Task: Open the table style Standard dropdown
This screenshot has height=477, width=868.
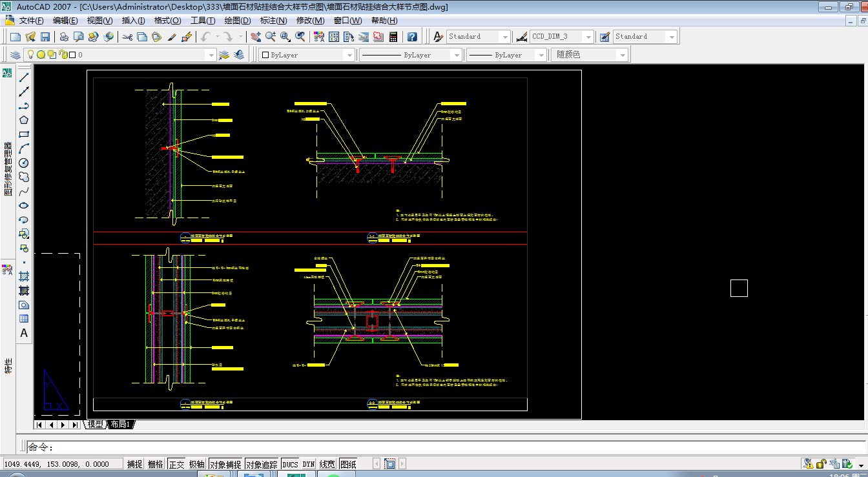Action: (672, 37)
